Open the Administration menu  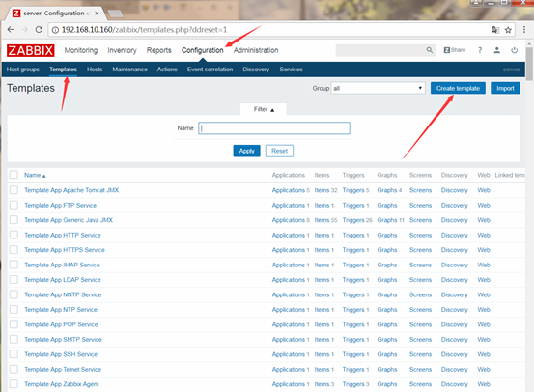click(x=256, y=50)
